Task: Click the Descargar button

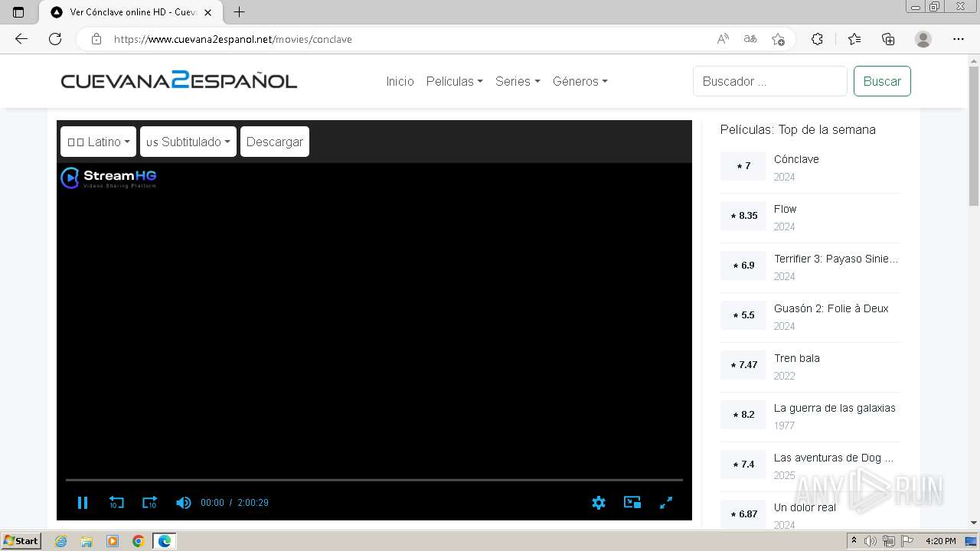Action: coord(275,142)
